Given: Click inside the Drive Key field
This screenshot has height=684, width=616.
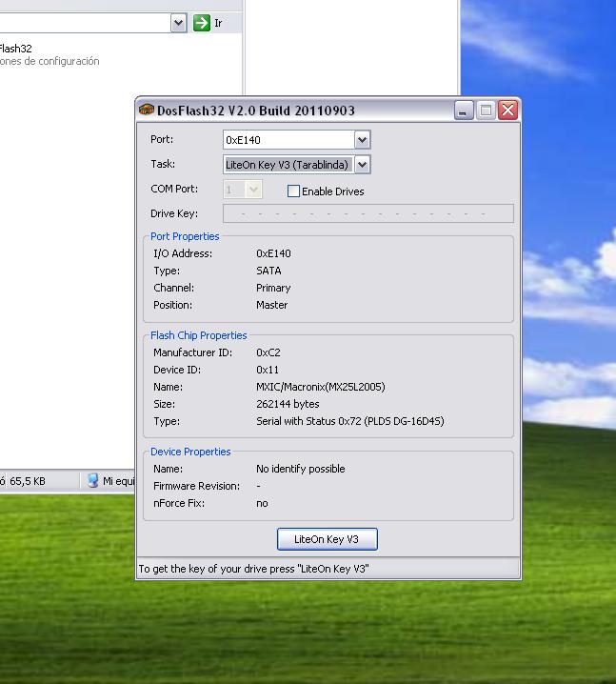Looking at the screenshot, I should [x=368, y=213].
